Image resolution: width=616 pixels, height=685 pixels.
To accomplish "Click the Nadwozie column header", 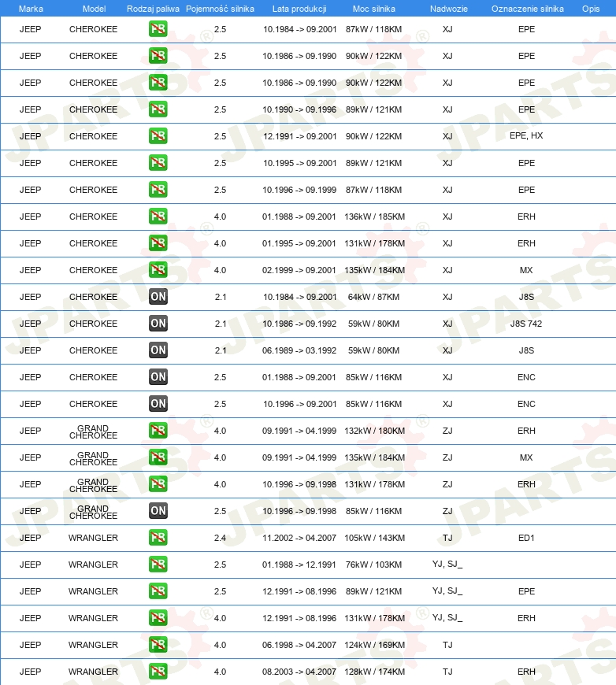I will (x=448, y=9).
